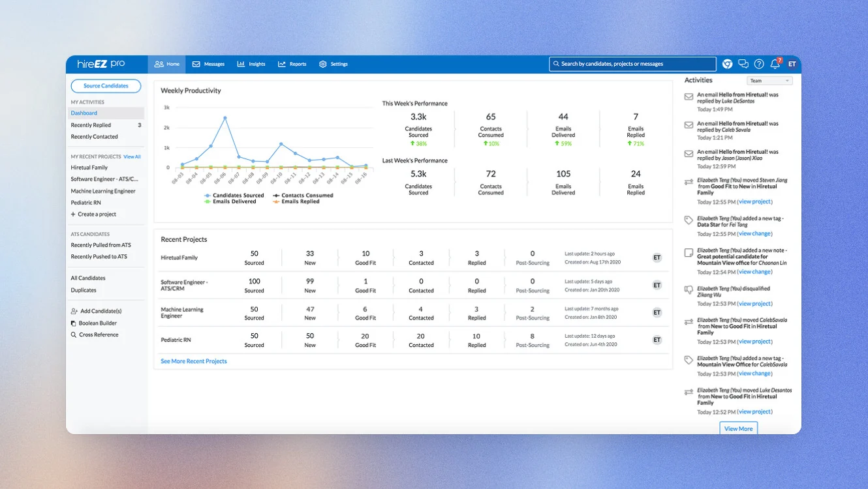The height and width of the screenshot is (489, 868).
Task: Click the Boolean Builder icon
Action: [x=74, y=323]
